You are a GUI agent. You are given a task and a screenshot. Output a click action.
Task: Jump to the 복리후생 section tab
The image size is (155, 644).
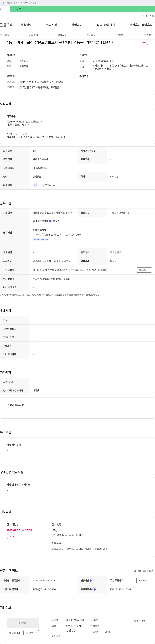(91, 35)
